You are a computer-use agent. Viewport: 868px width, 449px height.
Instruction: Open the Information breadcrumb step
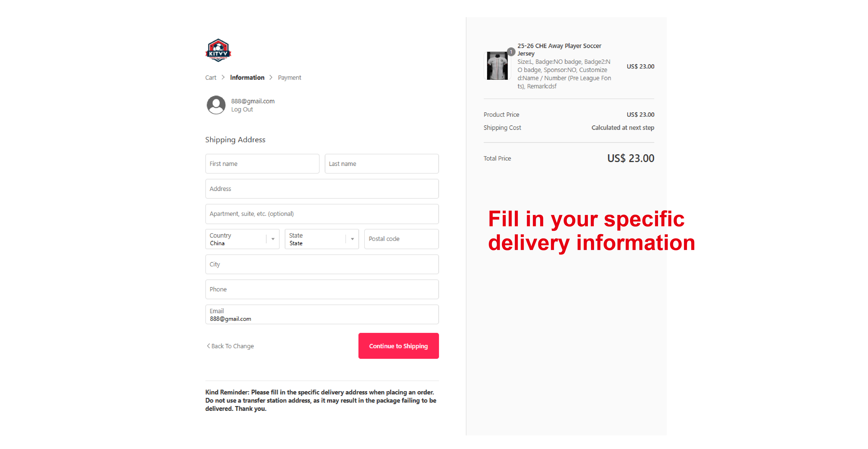tap(247, 78)
